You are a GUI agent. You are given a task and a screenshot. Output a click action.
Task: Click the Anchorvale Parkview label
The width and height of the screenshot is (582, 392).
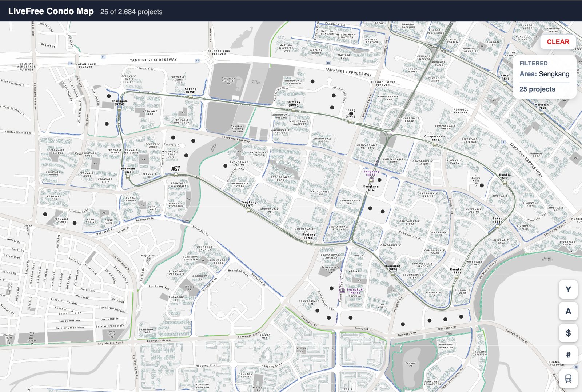pos(294,82)
